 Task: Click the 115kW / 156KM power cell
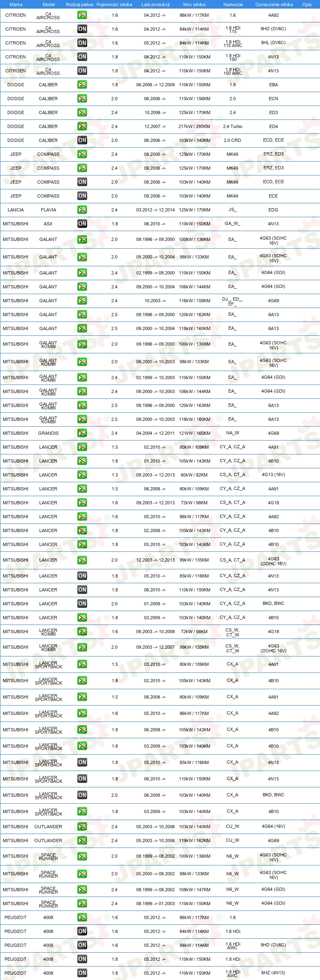point(194,99)
